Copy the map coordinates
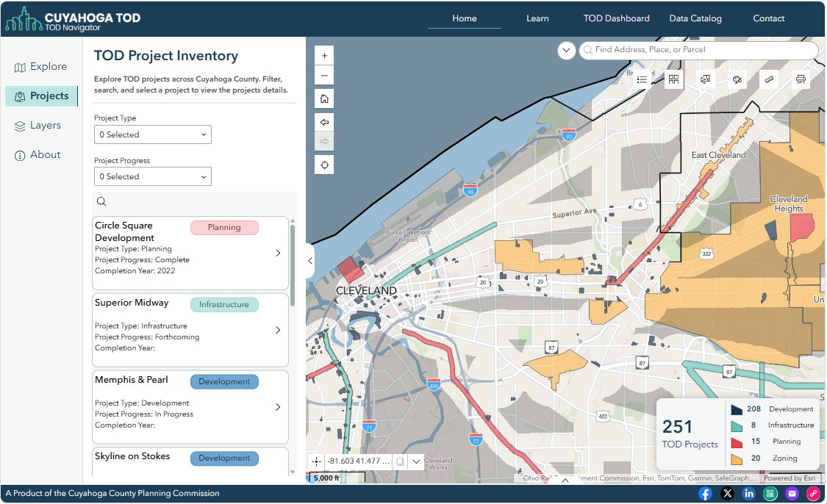 [401, 461]
